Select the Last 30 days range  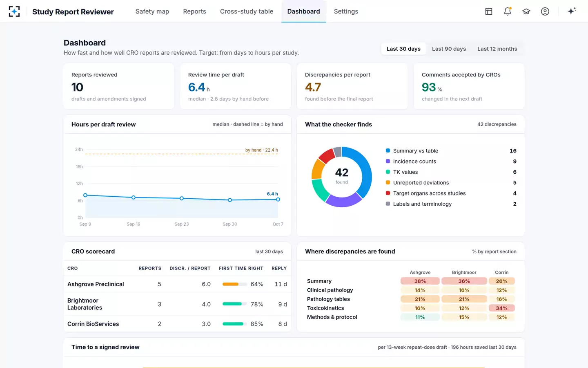click(403, 49)
